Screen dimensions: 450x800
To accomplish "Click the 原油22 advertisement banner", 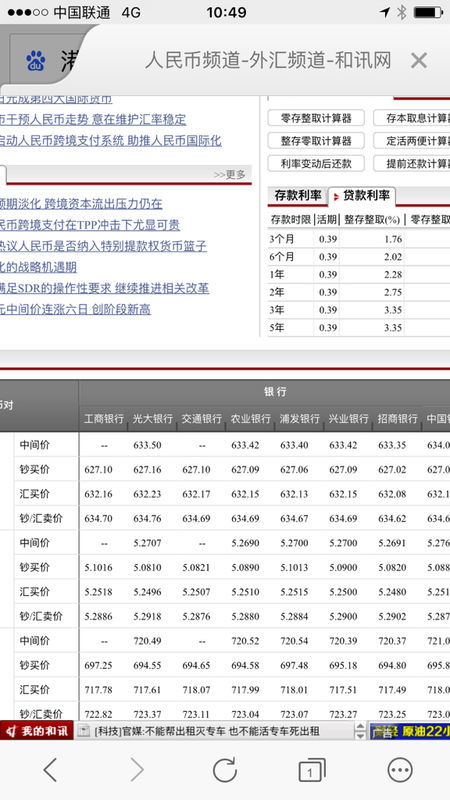I will pyautogui.click(x=410, y=731).
